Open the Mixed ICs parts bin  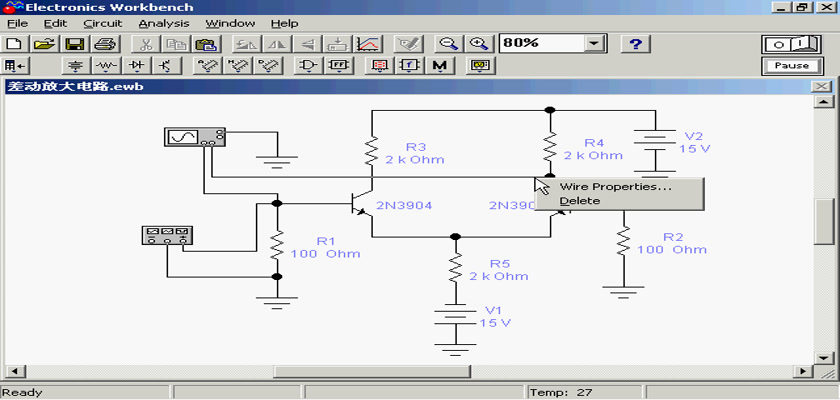tap(237, 66)
